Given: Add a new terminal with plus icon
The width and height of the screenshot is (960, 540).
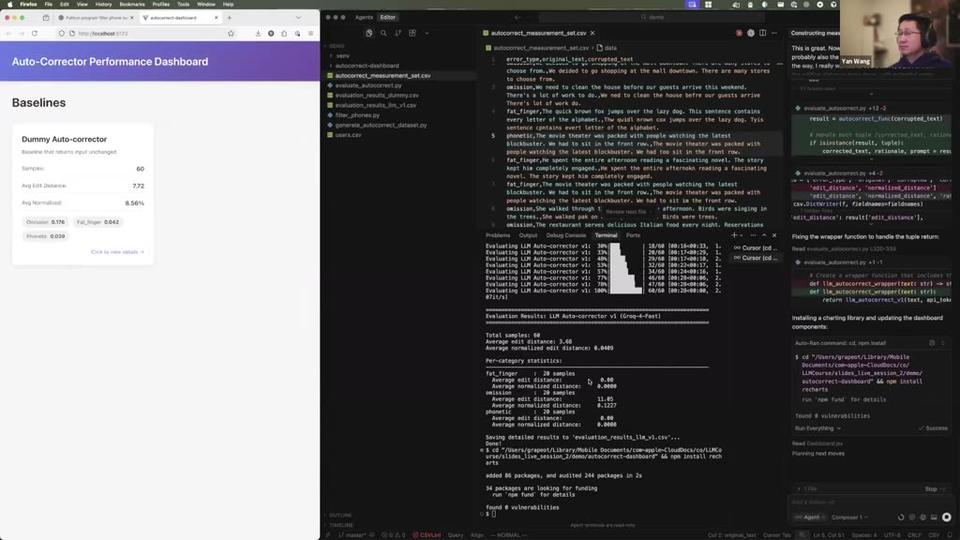Looking at the screenshot, I should (734, 236).
